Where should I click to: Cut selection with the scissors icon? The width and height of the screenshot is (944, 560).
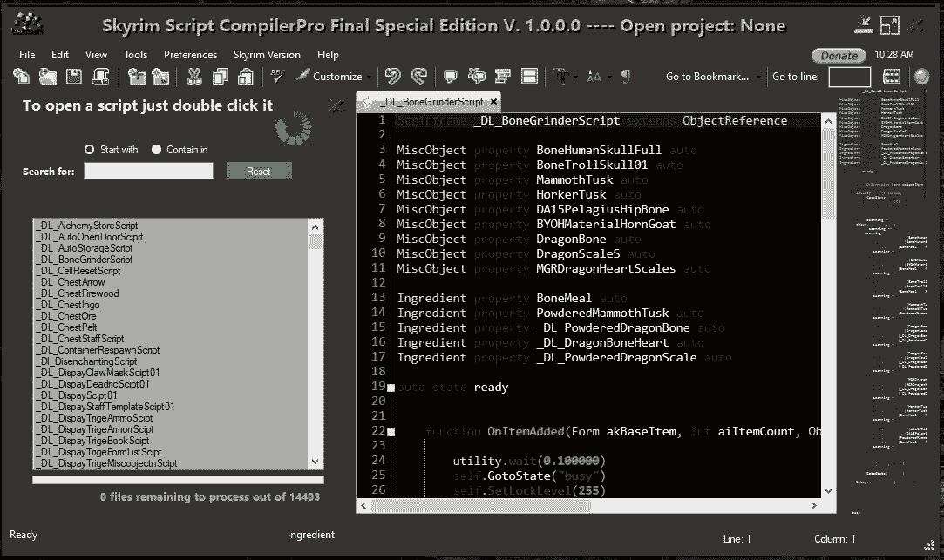[194, 77]
